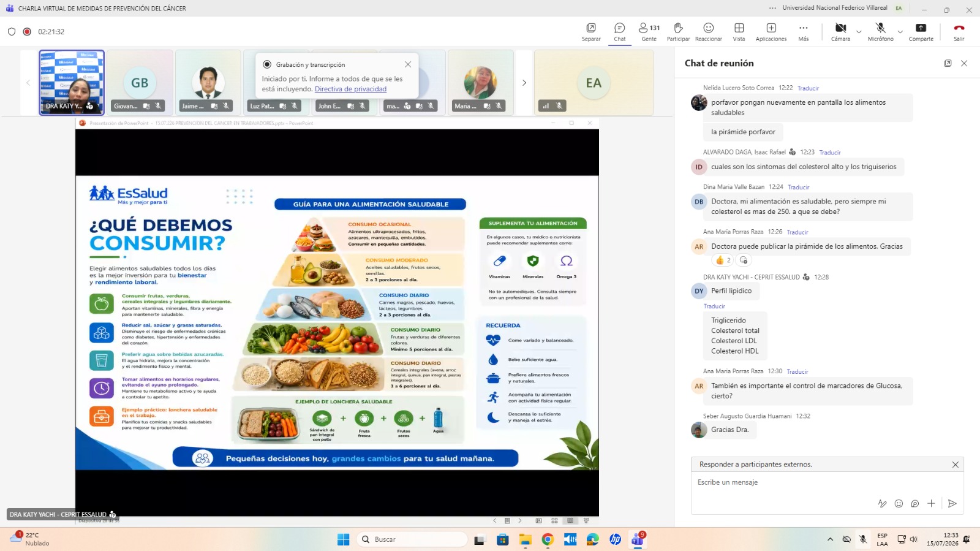
Task: Pop out the meeting chat panel
Action: pos(948,63)
